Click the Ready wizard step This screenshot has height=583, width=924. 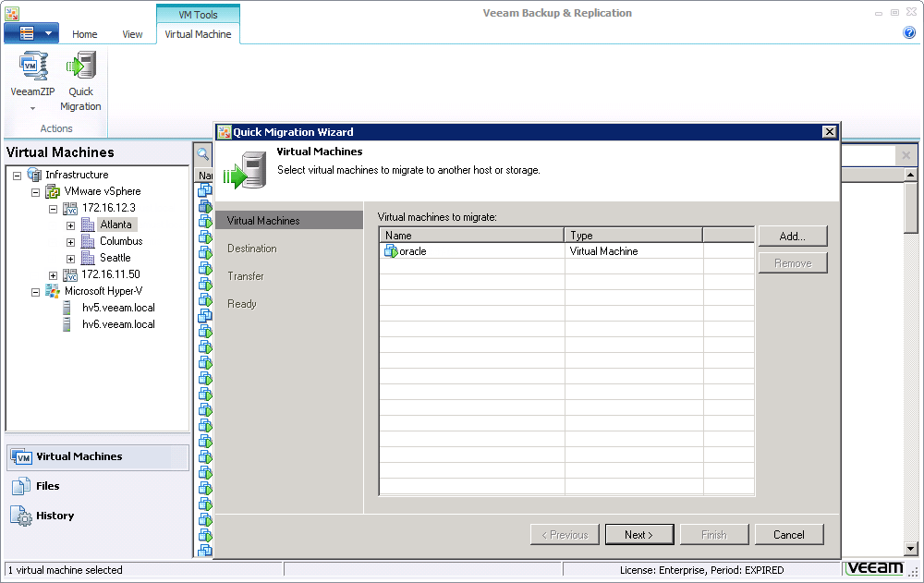241,304
